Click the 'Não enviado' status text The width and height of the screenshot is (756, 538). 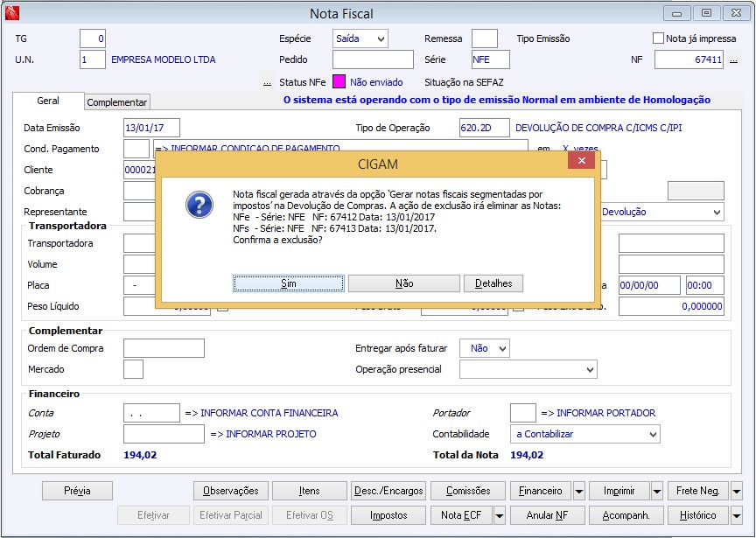tap(376, 82)
